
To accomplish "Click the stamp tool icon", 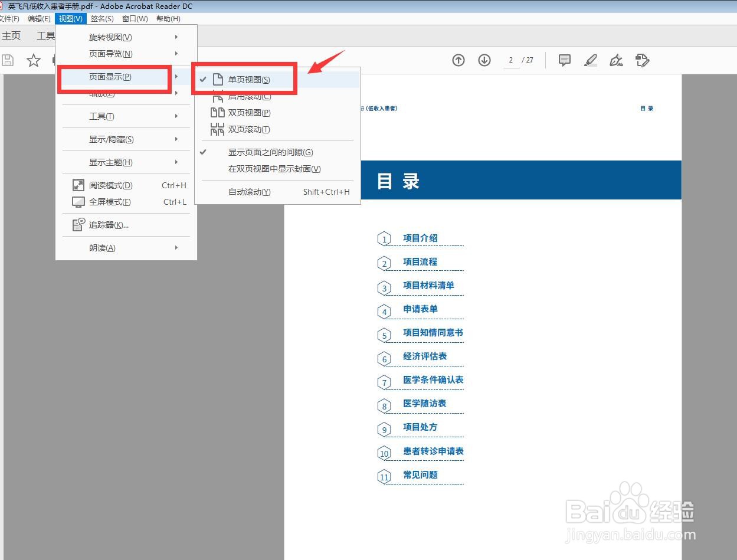I will [x=643, y=60].
